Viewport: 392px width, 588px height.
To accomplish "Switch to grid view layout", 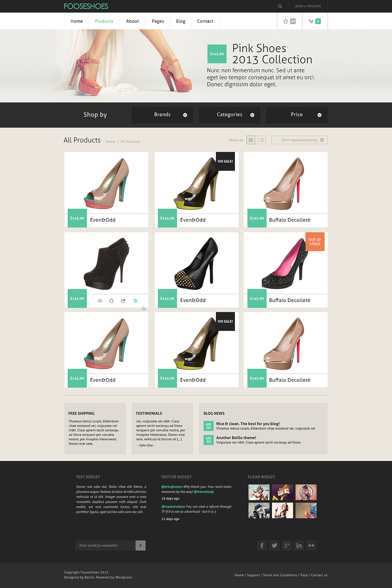I will point(251,140).
